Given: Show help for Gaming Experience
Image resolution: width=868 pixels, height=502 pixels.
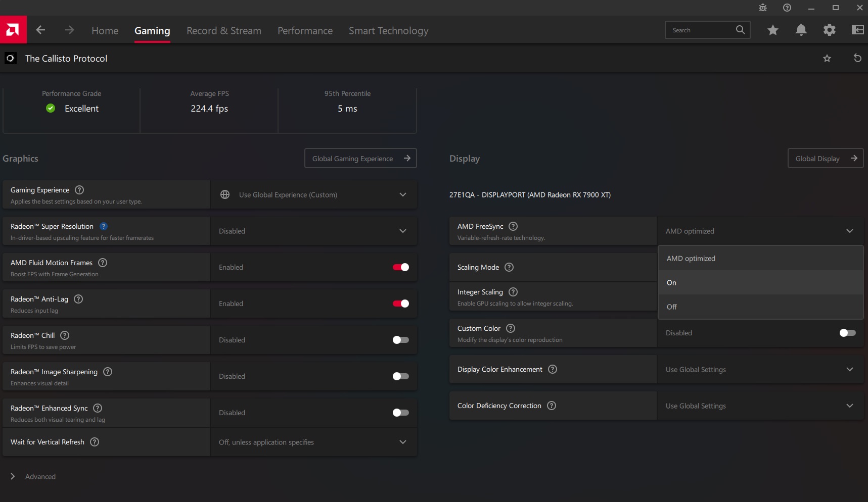Looking at the screenshot, I should (x=79, y=190).
